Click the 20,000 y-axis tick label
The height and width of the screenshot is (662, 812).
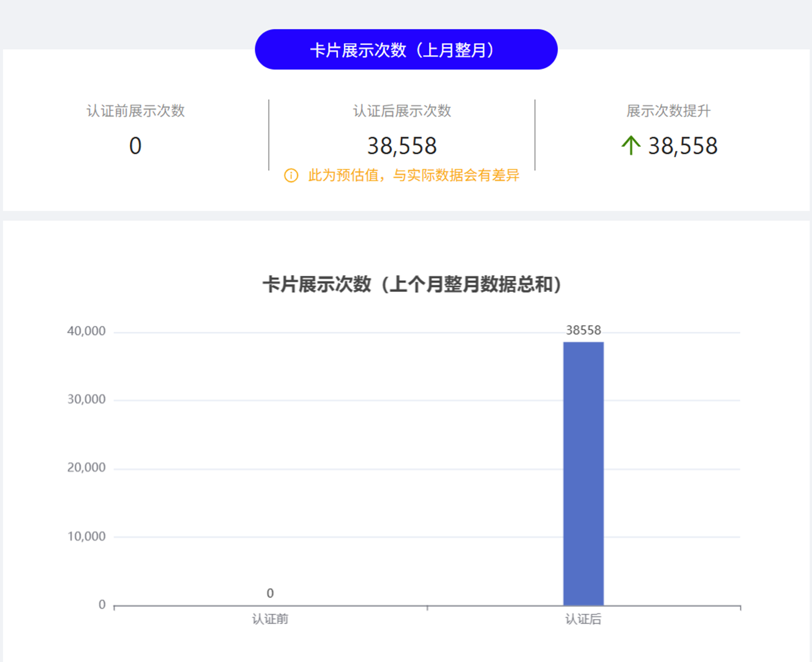click(x=86, y=468)
